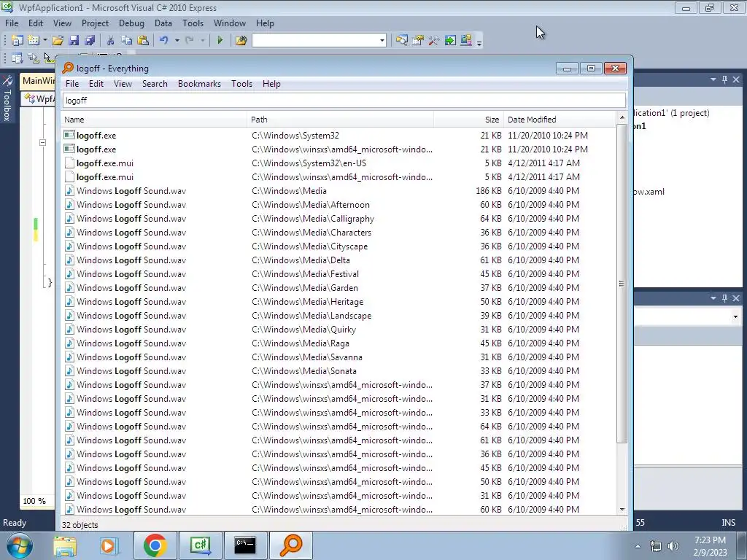Open the Undo history dropdown arrow
The height and width of the screenshot is (560, 747).
pos(177,41)
